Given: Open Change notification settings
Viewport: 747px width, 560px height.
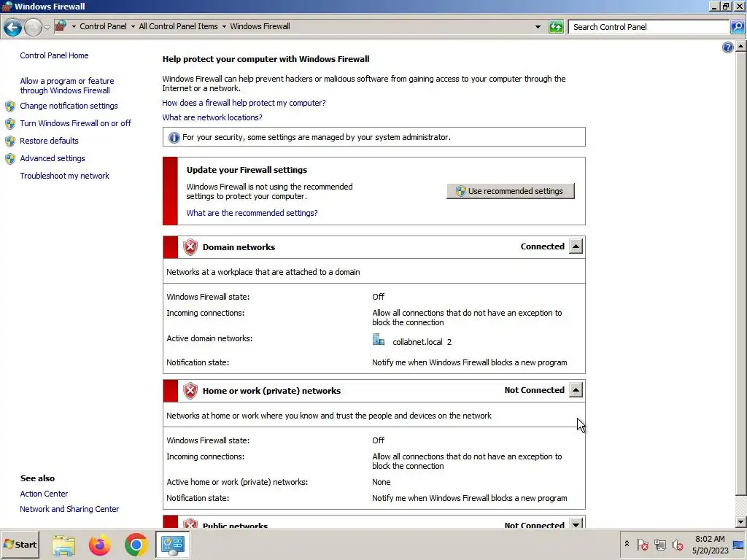Looking at the screenshot, I should (x=69, y=106).
